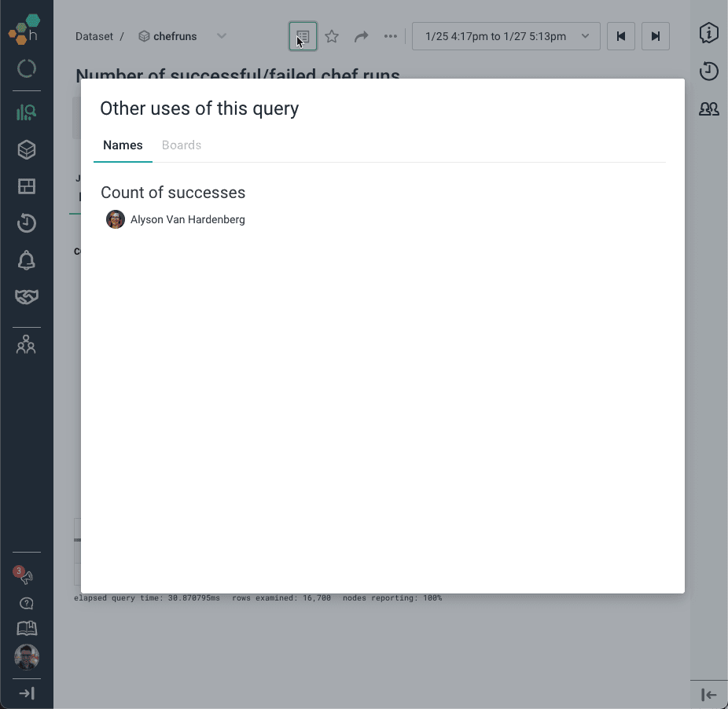This screenshot has height=709, width=728.
Task: Open Triggers bell icon
Action: [27, 260]
